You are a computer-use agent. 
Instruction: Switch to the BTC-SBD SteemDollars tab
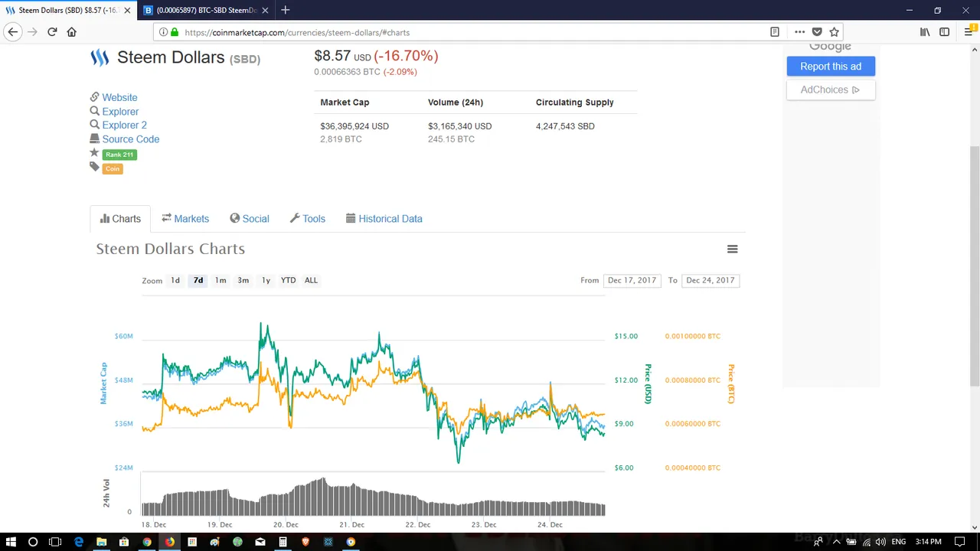(x=207, y=10)
